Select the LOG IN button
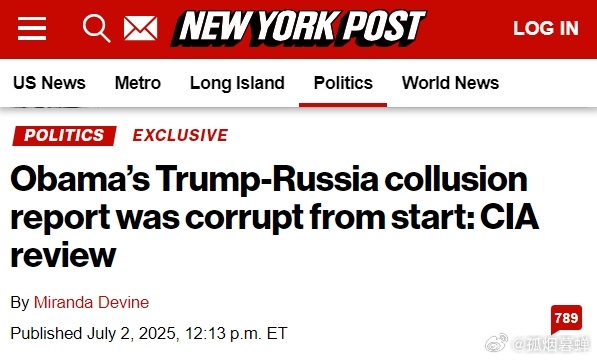The image size is (597, 360). coord(546,28)
